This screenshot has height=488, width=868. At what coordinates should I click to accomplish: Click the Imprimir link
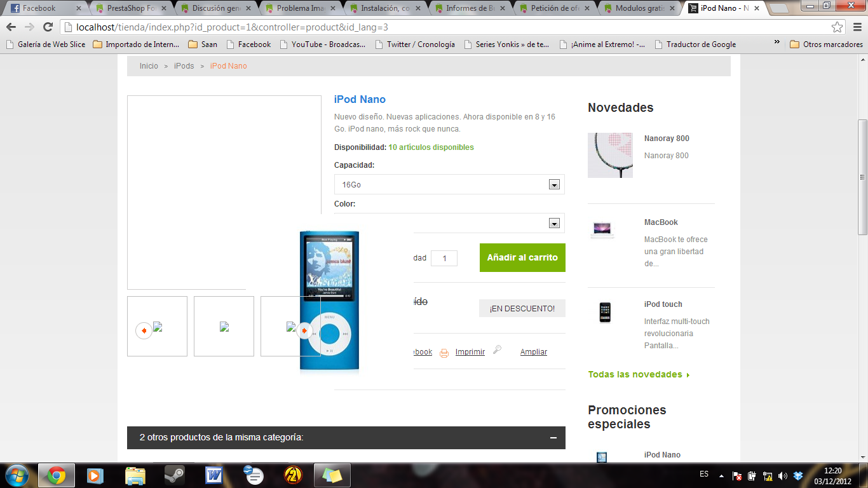tap(470, 352)
